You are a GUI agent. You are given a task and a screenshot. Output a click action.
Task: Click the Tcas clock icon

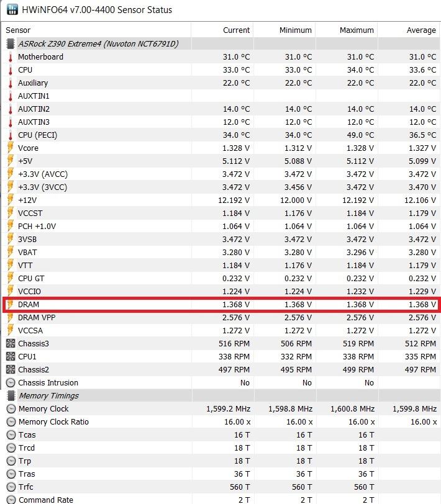[x=11, y=435]
